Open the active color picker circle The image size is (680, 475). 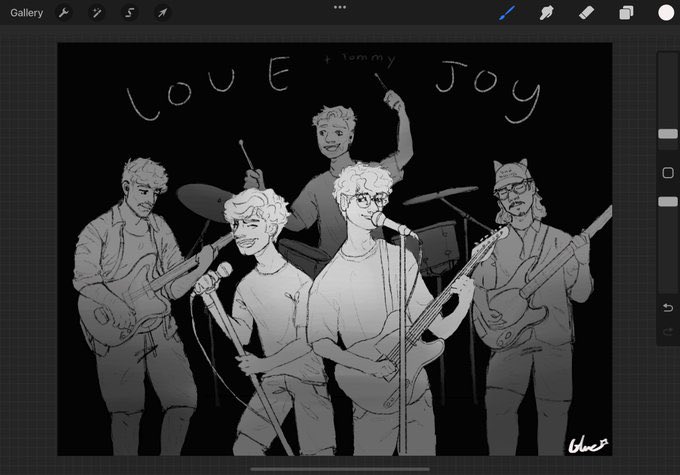pos(666,13)
